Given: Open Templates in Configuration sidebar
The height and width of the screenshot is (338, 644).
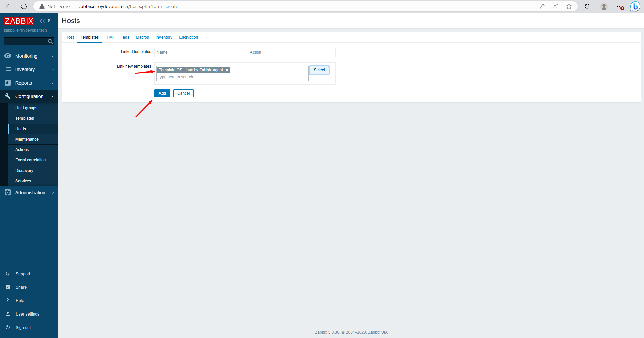Looking at the screenshot, I should click(33, 118).
